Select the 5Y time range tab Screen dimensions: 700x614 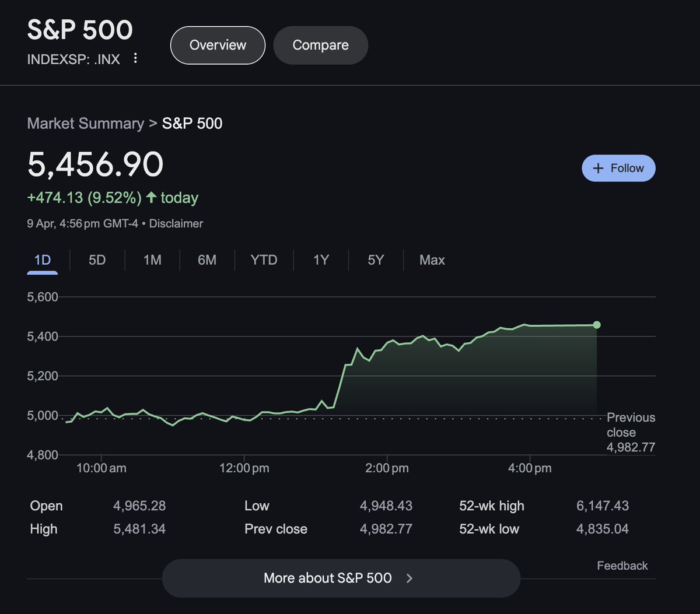pos(376,260)
